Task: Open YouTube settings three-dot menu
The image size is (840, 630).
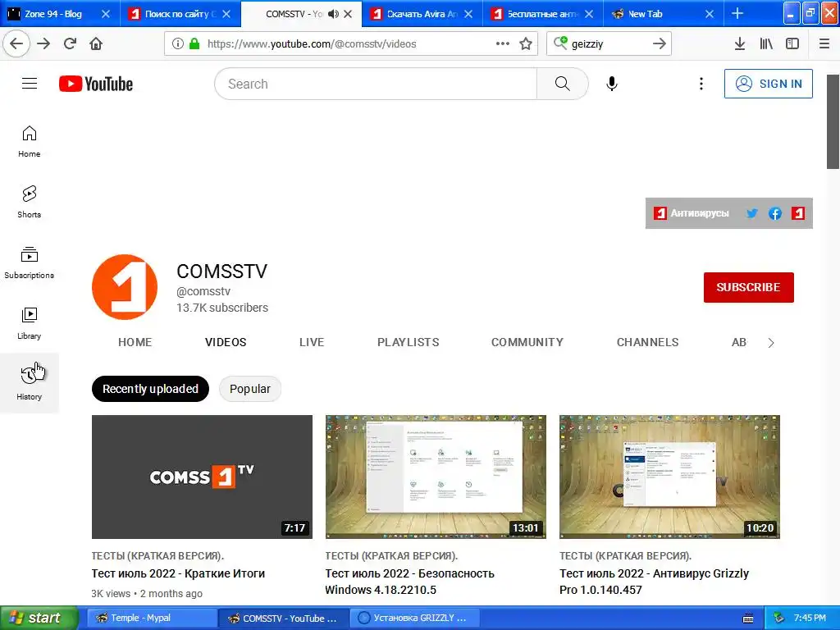Action: (701, 84)
